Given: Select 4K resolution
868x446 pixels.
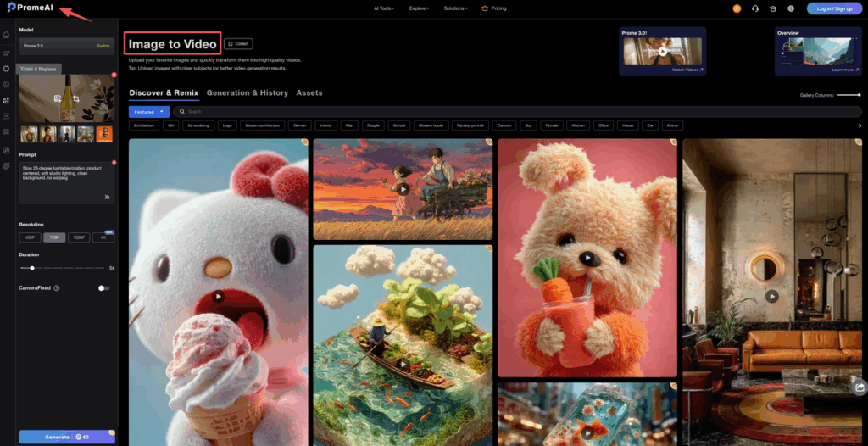Looking at the screenshot, I should [x=103, y=237].
